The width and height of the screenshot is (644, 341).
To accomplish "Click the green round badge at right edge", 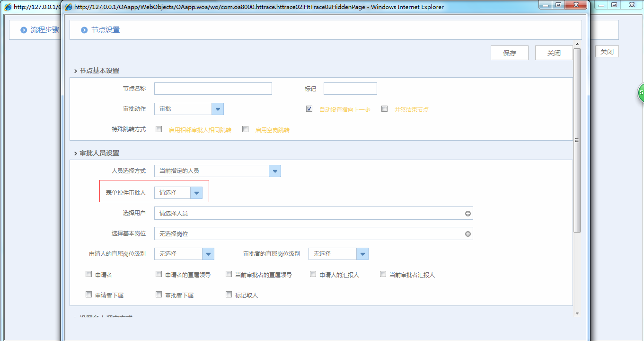I will (641, 93).
